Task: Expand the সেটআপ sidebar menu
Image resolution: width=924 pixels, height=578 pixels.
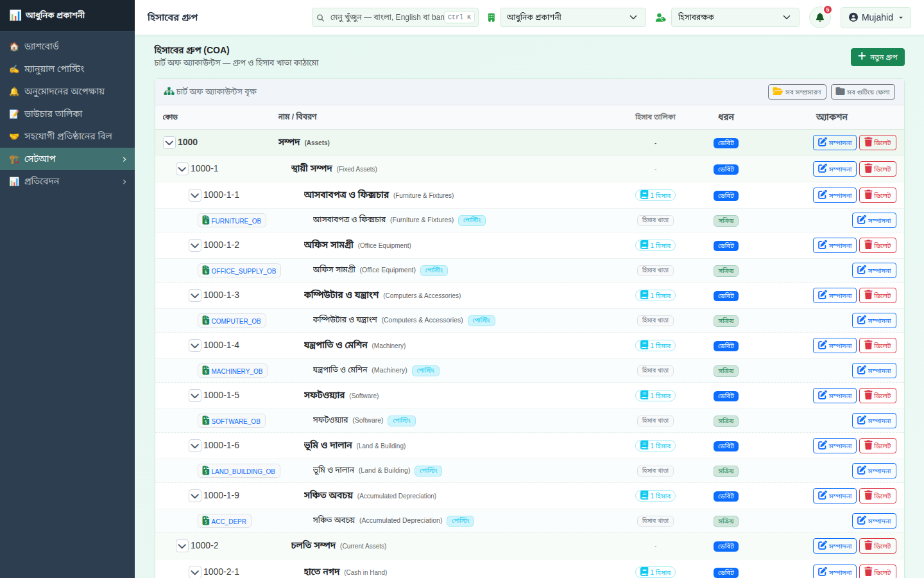Action: tap(67, 159)
